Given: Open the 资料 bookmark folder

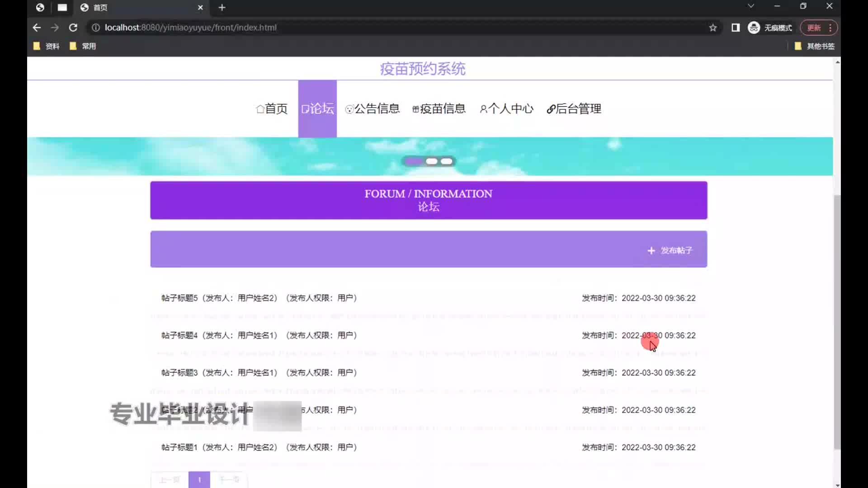Looking at the screenshot, I should (x=47, y=46).
